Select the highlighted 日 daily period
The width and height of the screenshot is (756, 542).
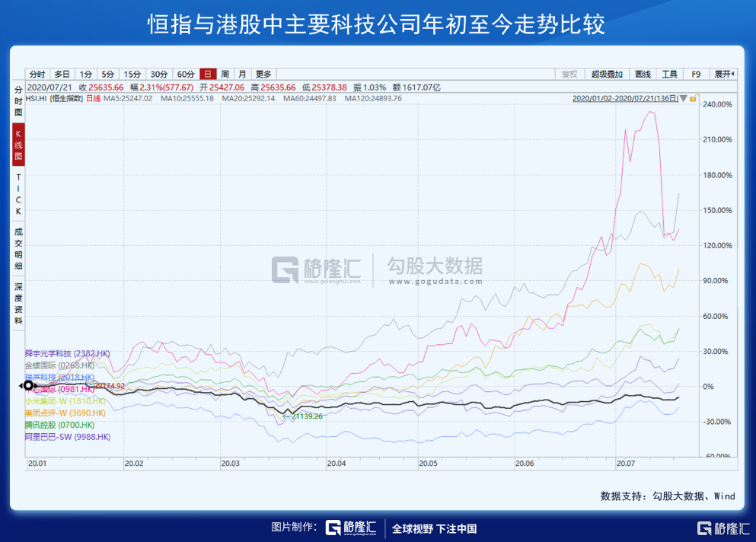[208, 75]
